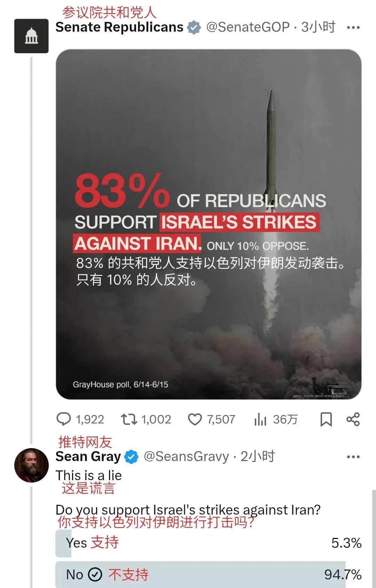Viewport: 376px width, 588px height.
Task: View analytics bar-chart icon showing 36万
Action: pyautogui.click(x=260, y=419)
